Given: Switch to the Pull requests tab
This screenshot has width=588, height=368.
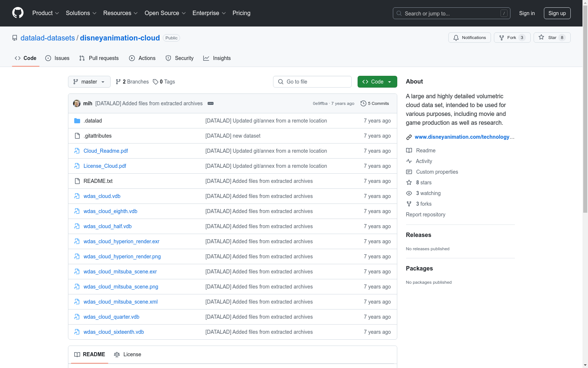Looking at the screenshot, I should (x=99, y=58).
